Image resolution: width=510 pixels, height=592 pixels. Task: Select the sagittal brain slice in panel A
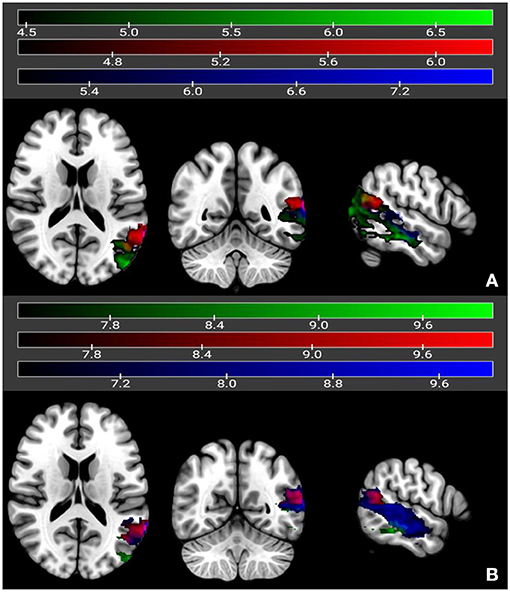click(x=411, y=213)
